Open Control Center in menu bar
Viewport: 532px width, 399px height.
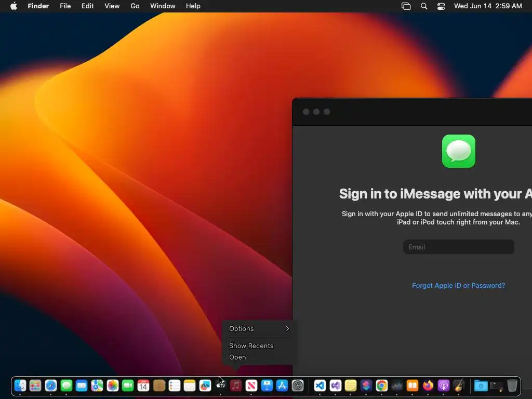tap(441, 6)
